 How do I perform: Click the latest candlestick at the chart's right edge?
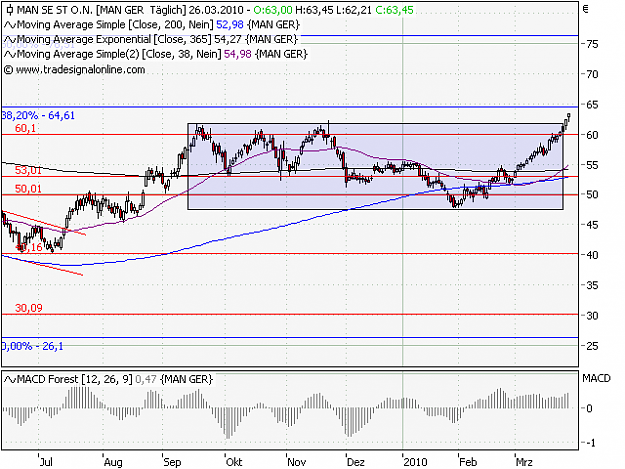569,116
